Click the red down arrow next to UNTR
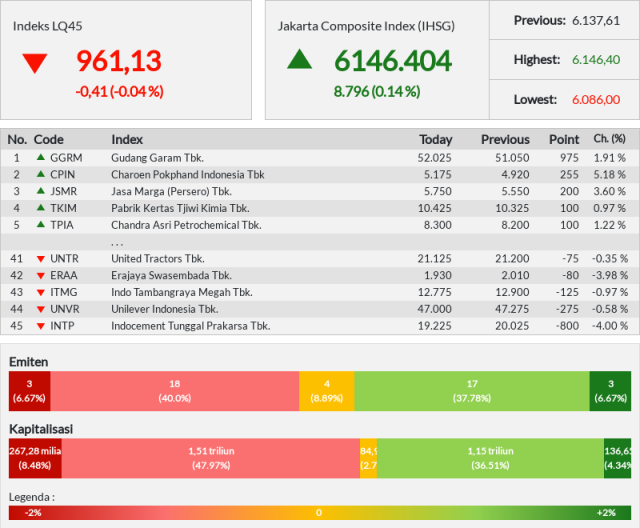The image size is (640, 528). pos(41,259)
